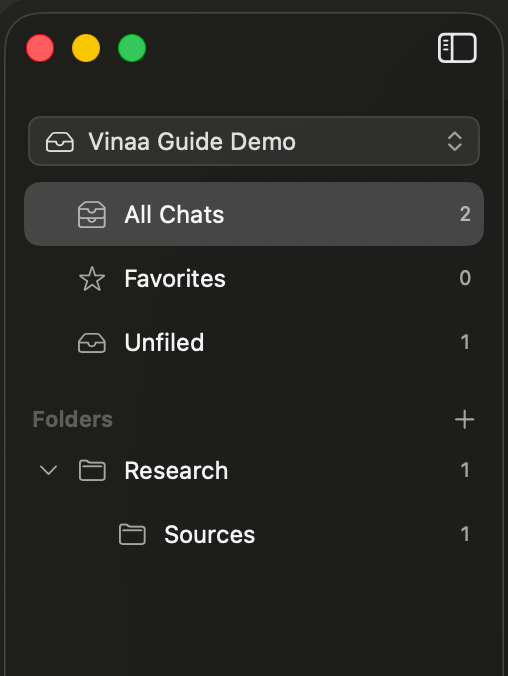The image size is (508, 676).
Task: Click the Favorites star icon
Action: (92, 279)
